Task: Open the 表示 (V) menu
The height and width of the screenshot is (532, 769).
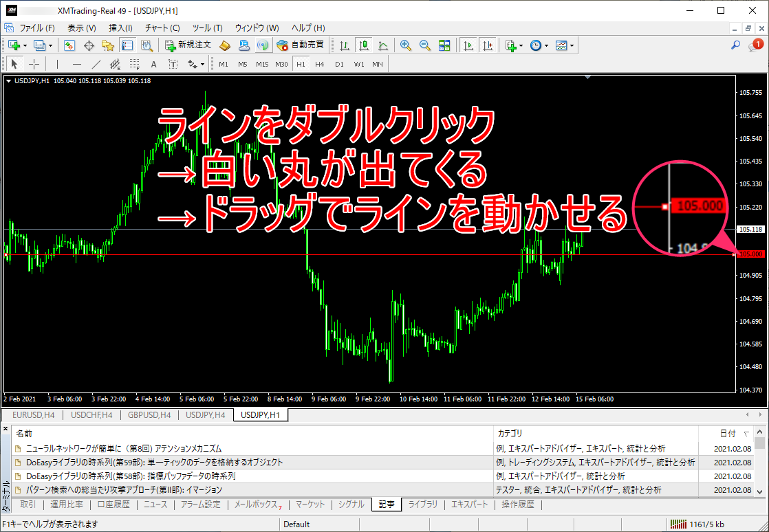Action: [82, 28]
